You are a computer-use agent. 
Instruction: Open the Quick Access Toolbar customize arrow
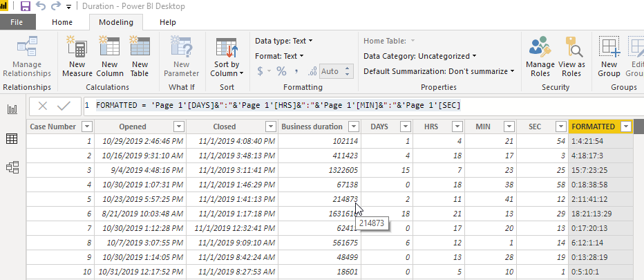tap(68, 7)
